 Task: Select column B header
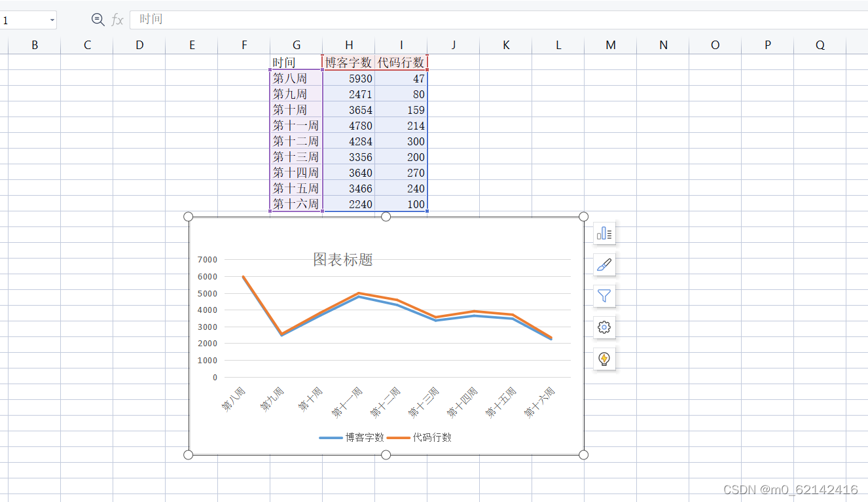click(35, 45)
